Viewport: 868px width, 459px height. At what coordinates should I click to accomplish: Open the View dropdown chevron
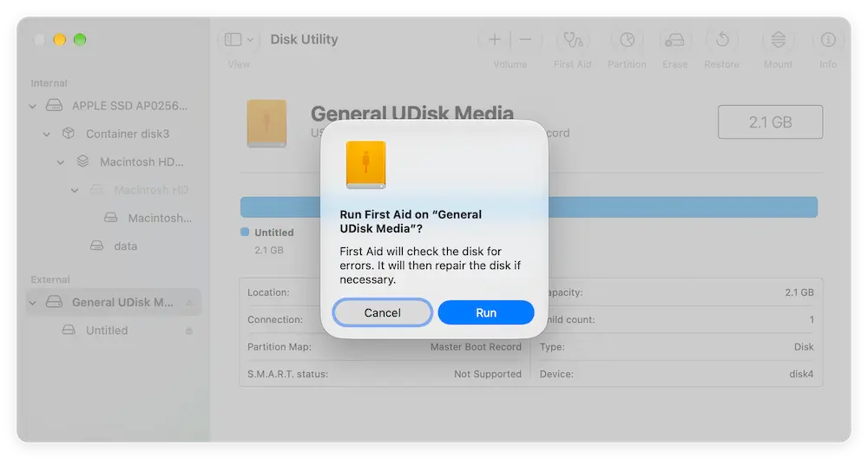click(250, 40)
